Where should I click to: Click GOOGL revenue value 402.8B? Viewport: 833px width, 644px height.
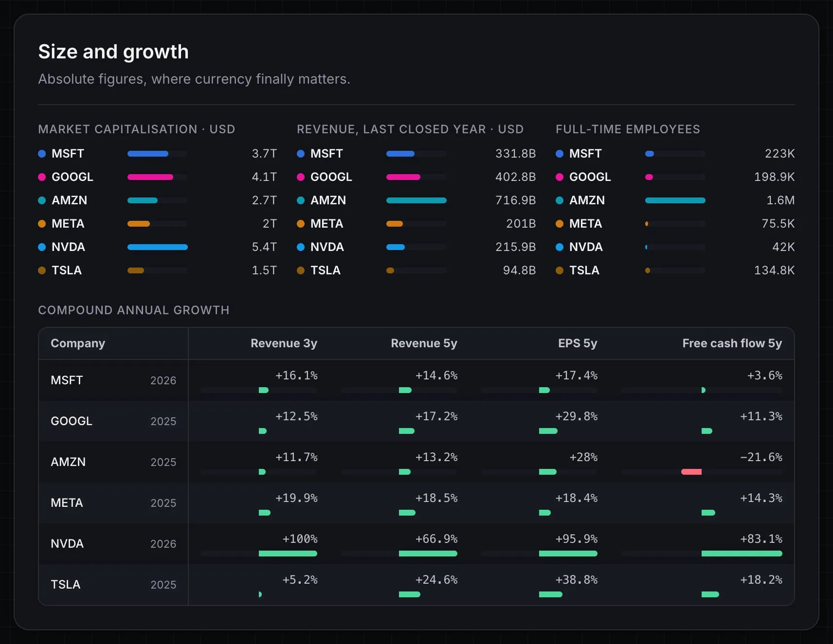[x=516, y=177]
